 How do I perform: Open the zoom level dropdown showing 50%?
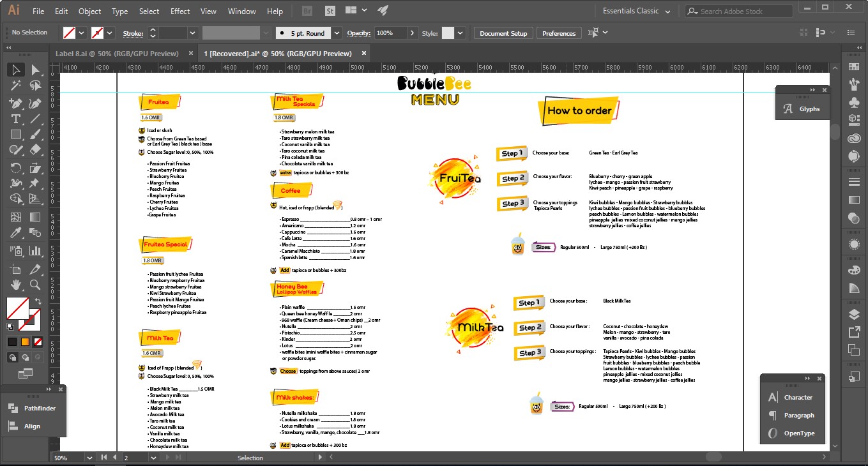[x=89, y=458]
